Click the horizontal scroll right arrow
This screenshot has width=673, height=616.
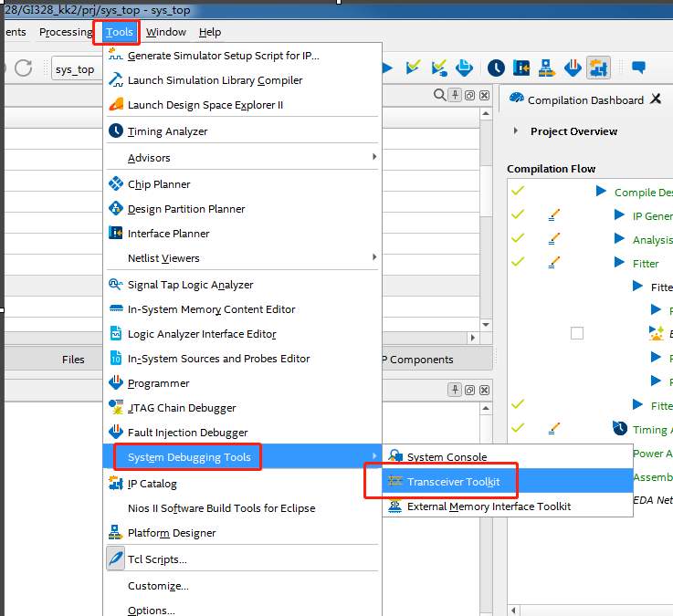473,338
